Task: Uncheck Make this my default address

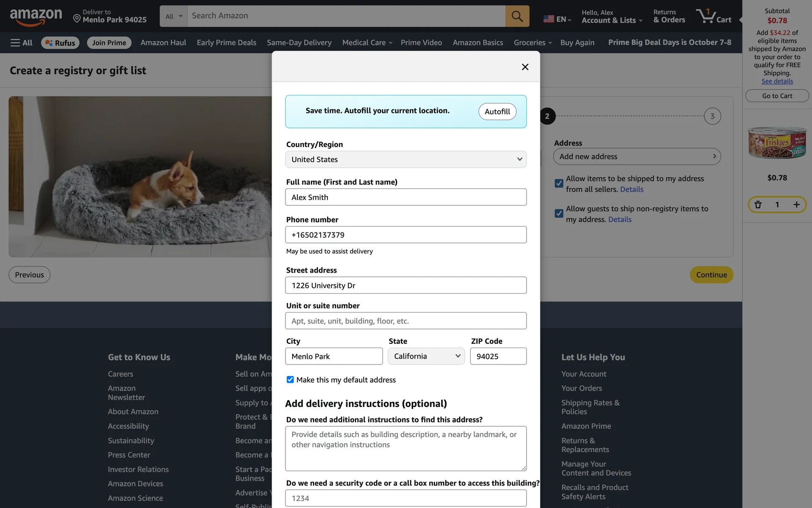Action: (x=290, y=380)
